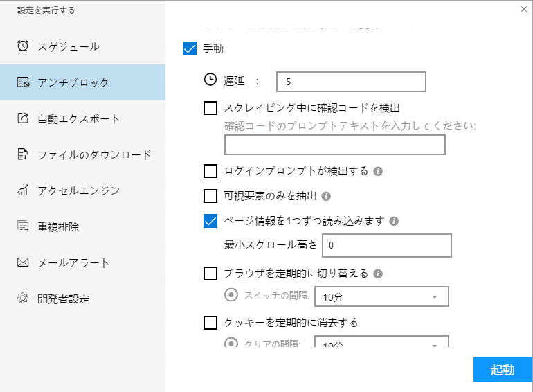Click the file download icon

23,154
